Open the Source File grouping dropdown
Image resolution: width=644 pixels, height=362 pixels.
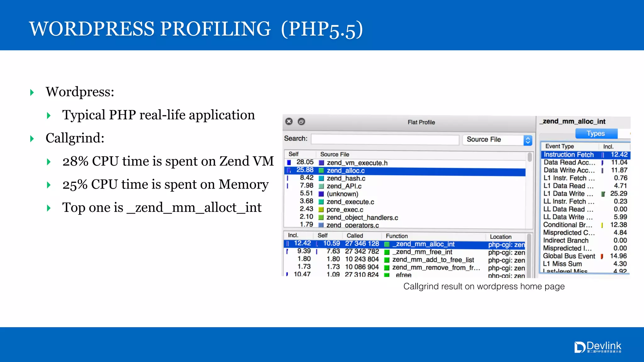coord(497,140)
